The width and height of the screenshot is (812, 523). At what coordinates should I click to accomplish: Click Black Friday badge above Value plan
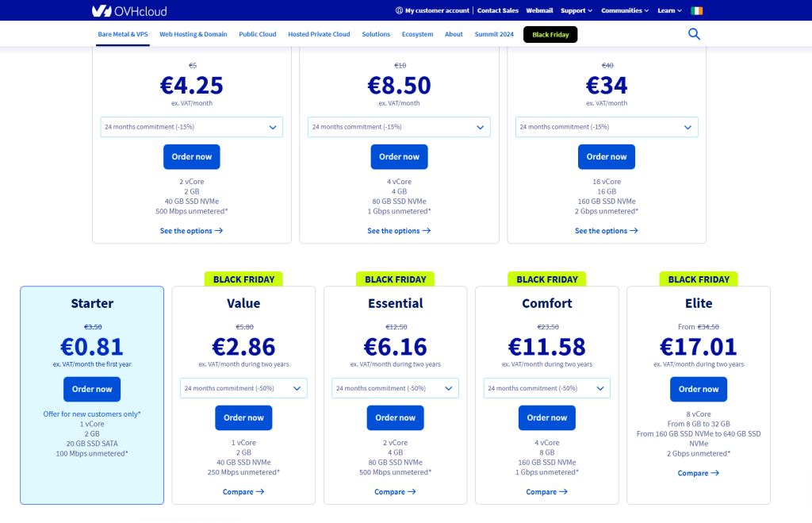[x=243, y=279]
